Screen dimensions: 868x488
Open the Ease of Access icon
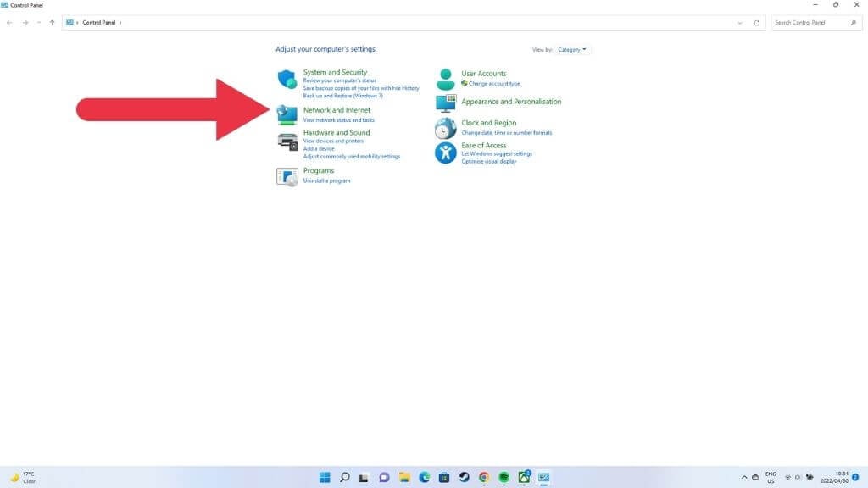[x=445, y=152]
